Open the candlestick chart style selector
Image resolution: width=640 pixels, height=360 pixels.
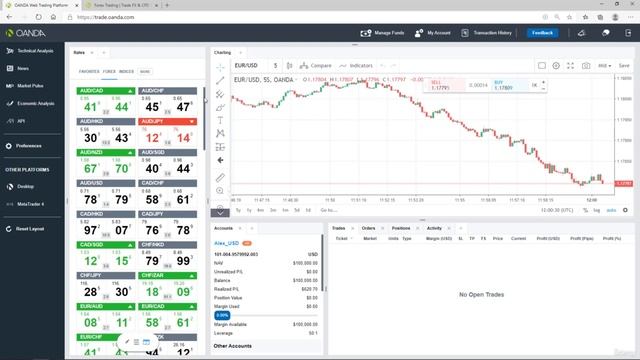pyautogui.click(x=289, y=66)
